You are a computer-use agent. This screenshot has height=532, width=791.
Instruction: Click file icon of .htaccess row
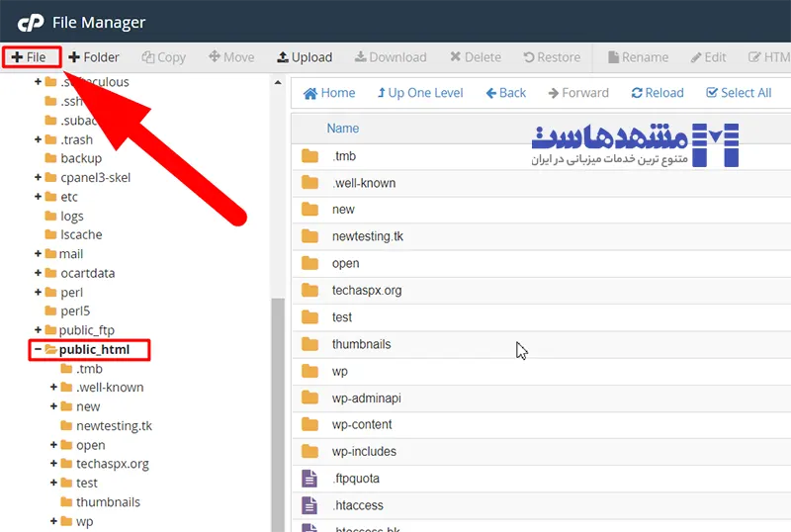click(309, 505)
